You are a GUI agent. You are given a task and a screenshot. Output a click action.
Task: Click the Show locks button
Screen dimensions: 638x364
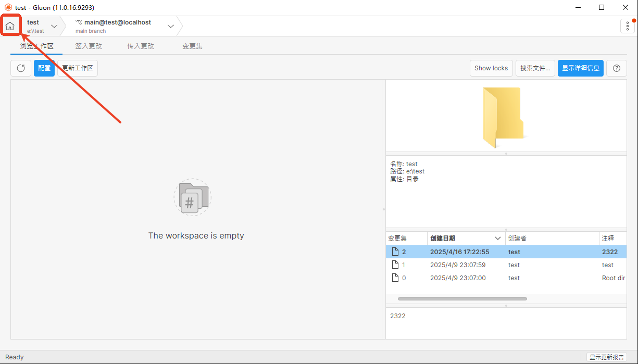(x=491, y=68)
